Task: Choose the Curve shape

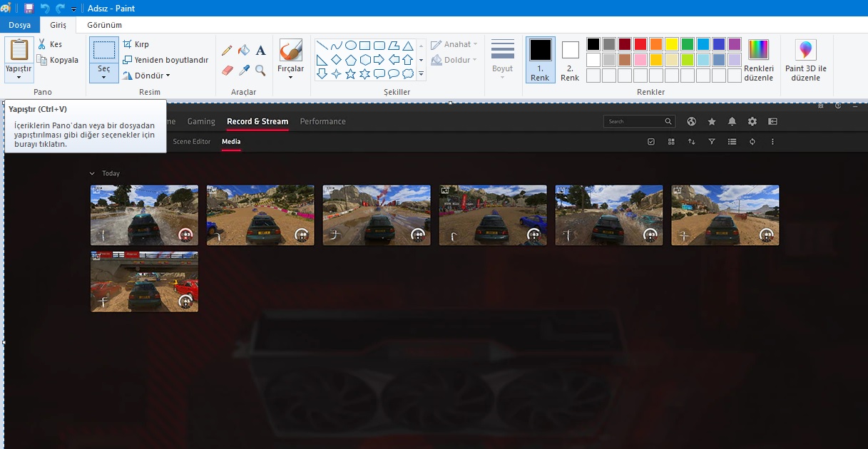Action: (x=336, y=46)
